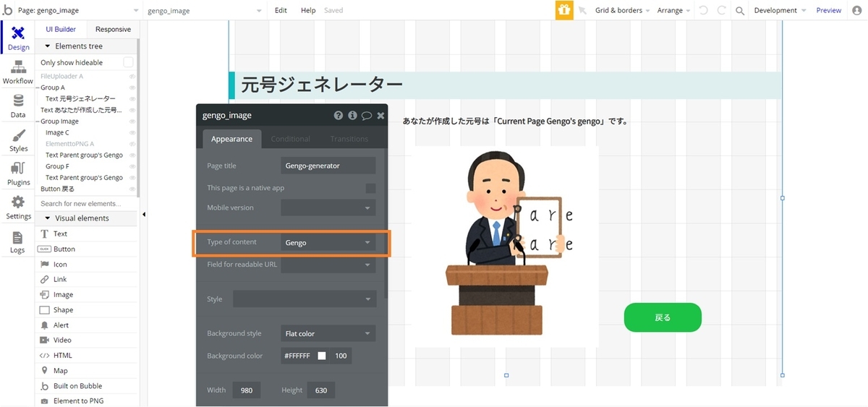Switch to the Responsive tab

pos(113,29)
